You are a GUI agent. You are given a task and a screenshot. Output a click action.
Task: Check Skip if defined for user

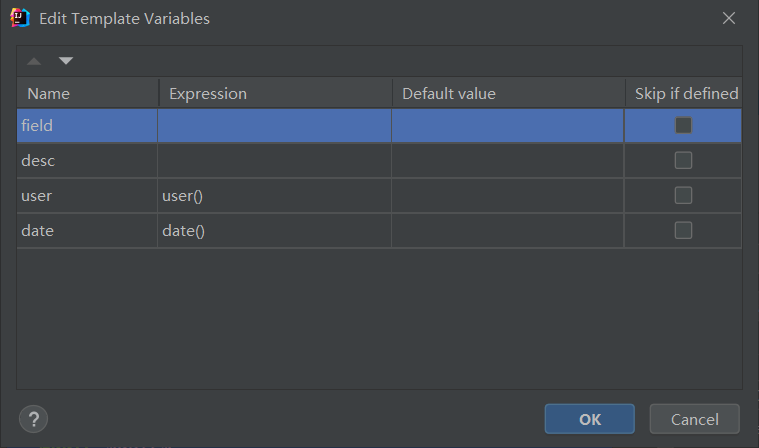pos(683,195)
